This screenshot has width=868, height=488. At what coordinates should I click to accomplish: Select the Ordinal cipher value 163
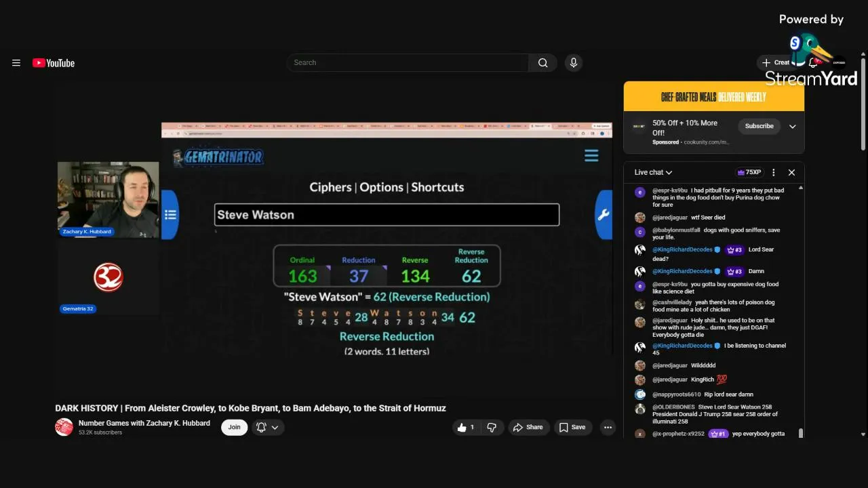[x=302, y=276]
